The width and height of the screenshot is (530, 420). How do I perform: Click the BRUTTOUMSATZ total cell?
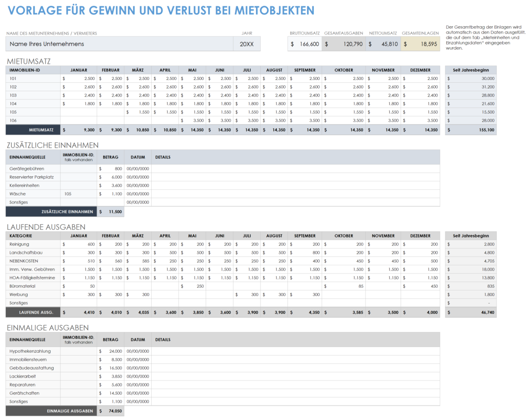point(304,44)
